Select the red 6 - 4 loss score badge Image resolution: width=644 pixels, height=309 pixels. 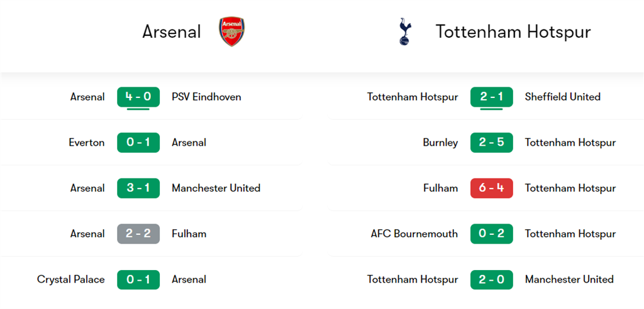(x=491, y=188)
